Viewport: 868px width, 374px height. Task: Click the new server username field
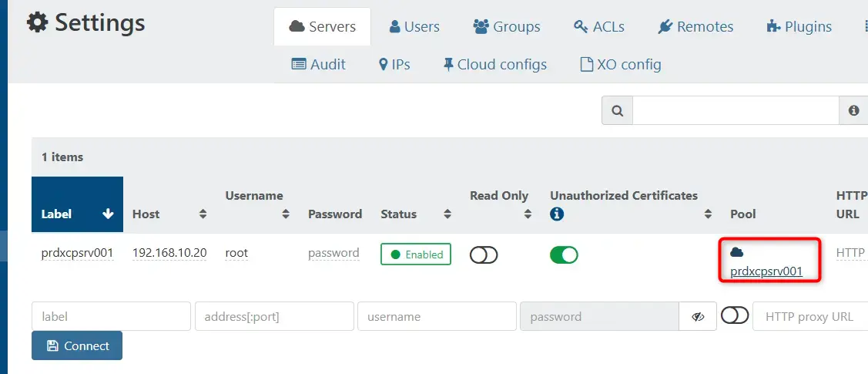[x=437, y=316]
